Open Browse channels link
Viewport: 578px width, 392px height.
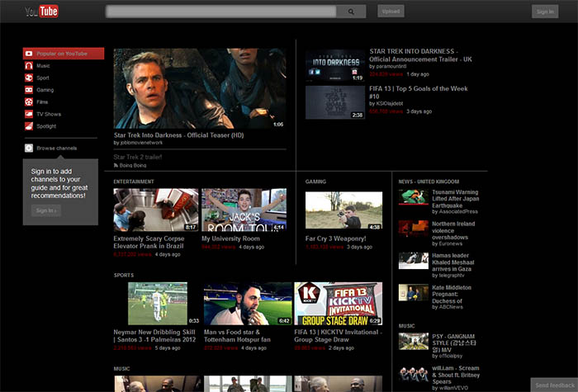pyautogui.click(x=57, y=148)
